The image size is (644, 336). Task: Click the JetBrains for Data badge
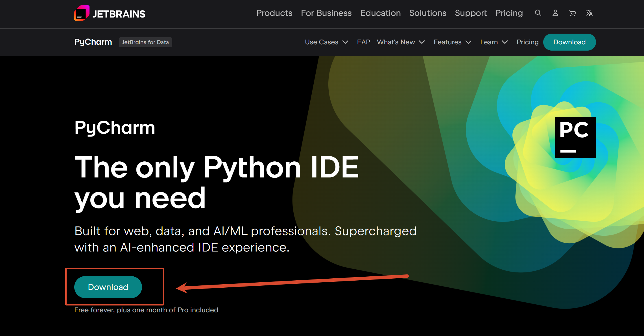point(145,42)
